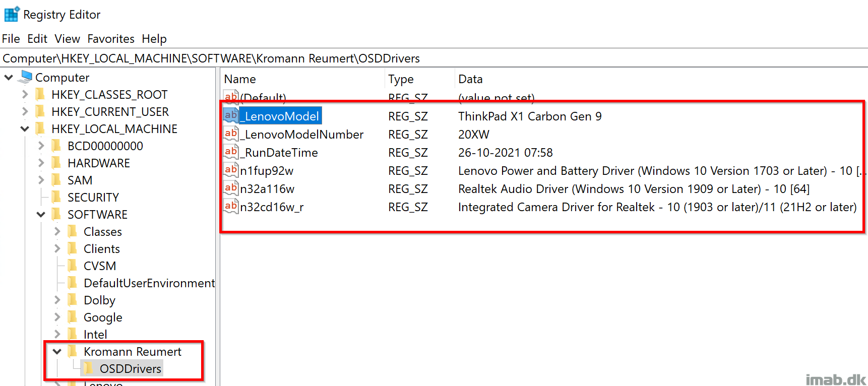Collapse the HKEY_LOCAL_MACHINE hive

[25, 129]
